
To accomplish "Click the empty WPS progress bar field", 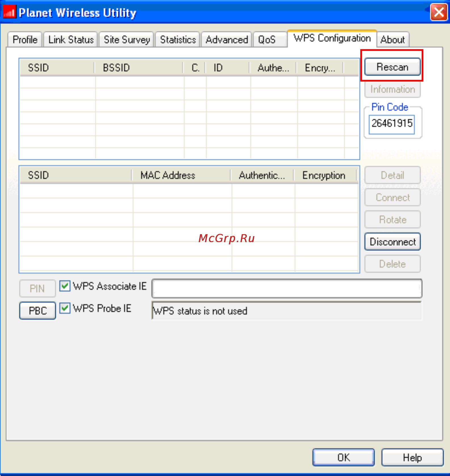I will [287, 288].
